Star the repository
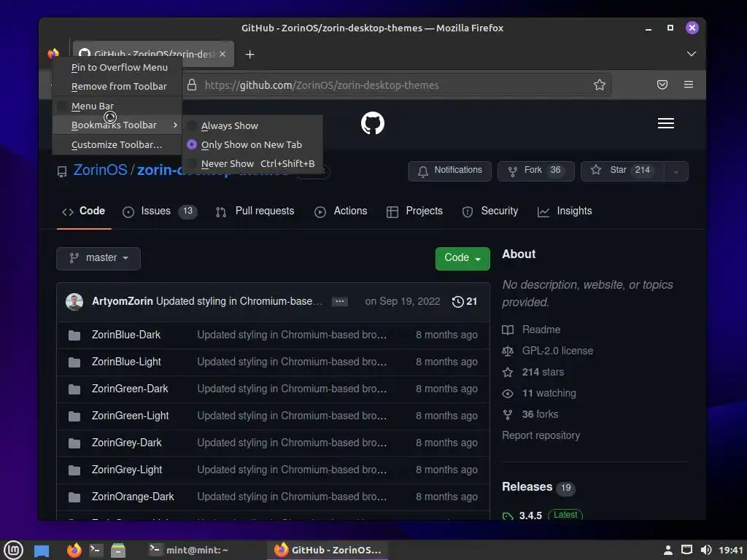This screenshot has width=747, height=560. 622,171
